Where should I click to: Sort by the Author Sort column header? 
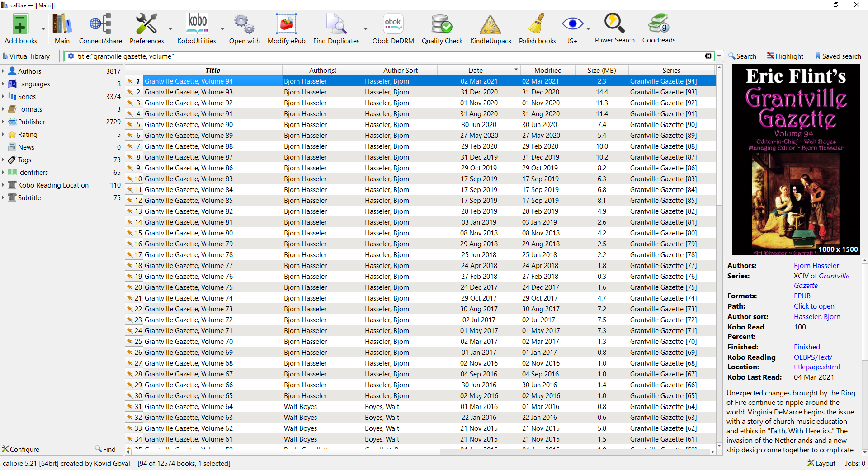401,70
